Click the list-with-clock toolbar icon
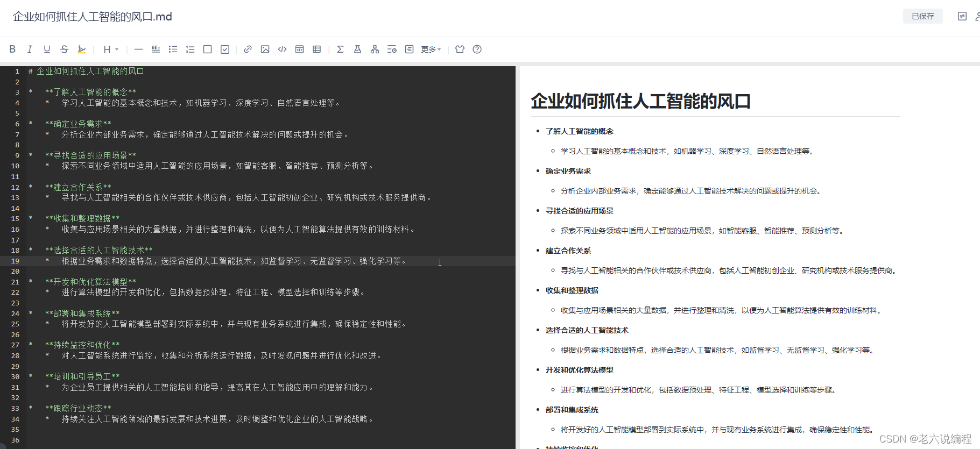The image size is (980, 449). click(x=392, y=49)
